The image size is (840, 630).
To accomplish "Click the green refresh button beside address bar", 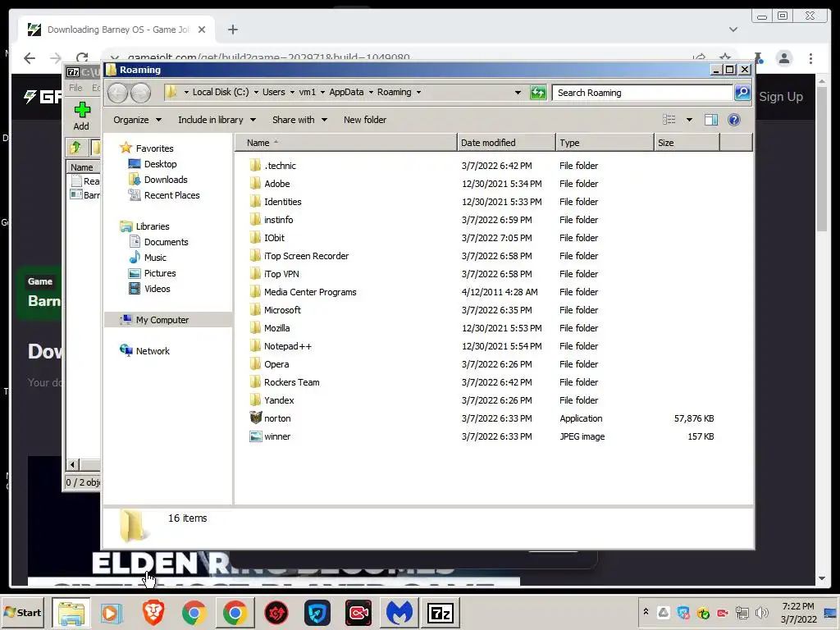I will click(538, 93).
